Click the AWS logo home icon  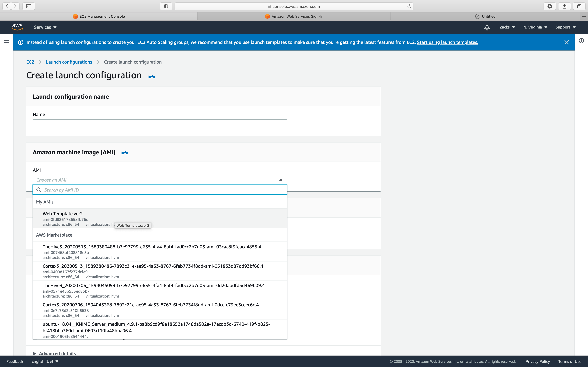click(17, 27)
